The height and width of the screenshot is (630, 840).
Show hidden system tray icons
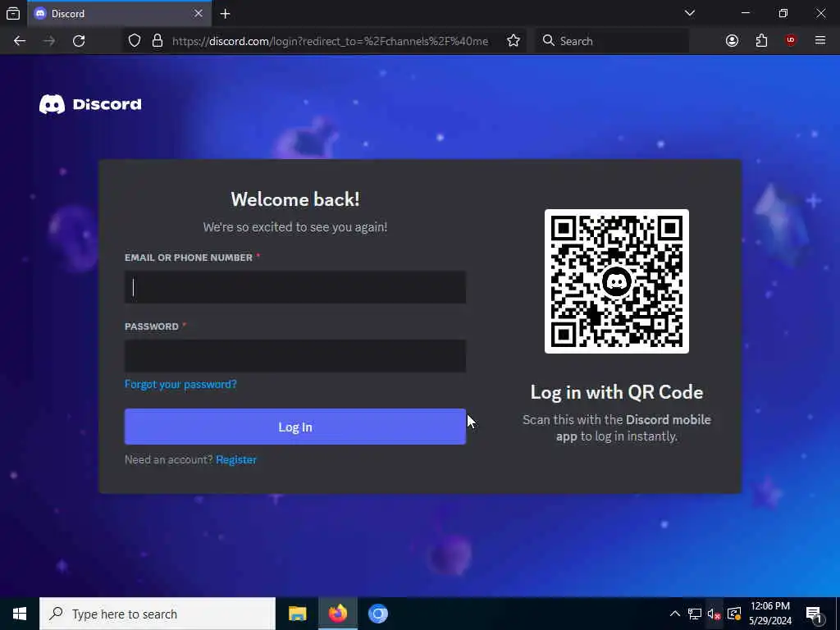tap(675, 614)
